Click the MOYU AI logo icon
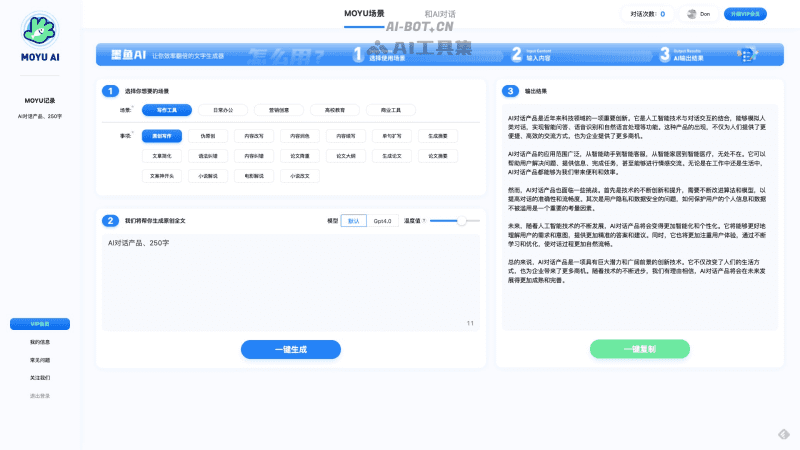 pyautogui.click(x=40, y=29)
